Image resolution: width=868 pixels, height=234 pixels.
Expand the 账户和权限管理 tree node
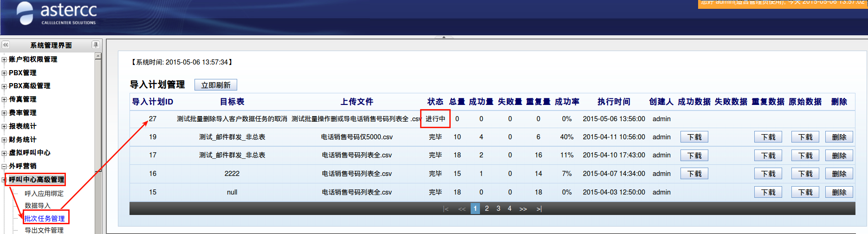pyautogui.click(x=4, y=59)
